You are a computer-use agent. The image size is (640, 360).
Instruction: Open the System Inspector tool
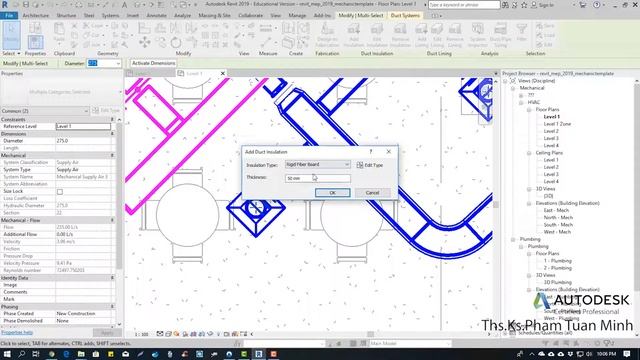click(478, 35)
